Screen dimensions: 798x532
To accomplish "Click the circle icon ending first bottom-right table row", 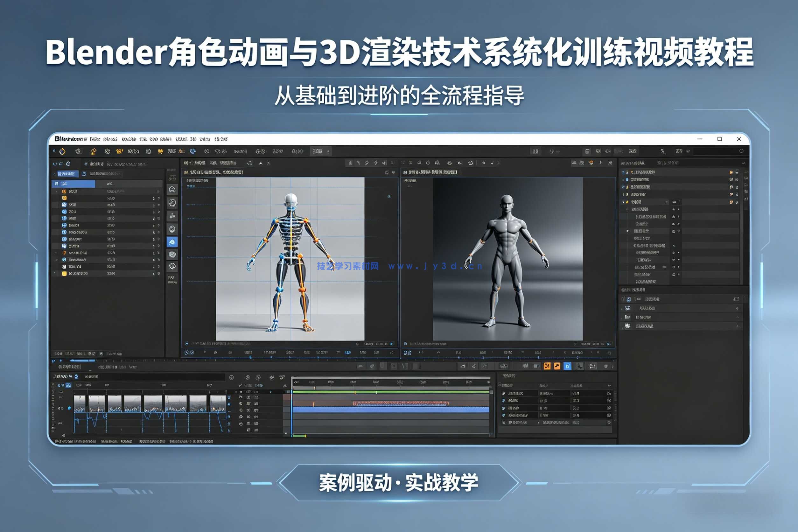I will coord(609,393).
